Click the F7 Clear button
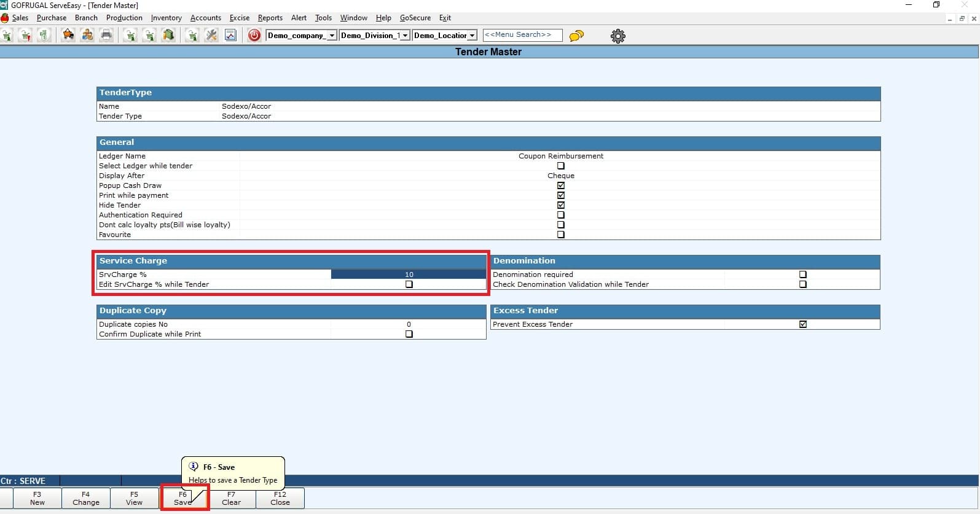The width and height of the screenshot is (980, 514). pos(232,498)
